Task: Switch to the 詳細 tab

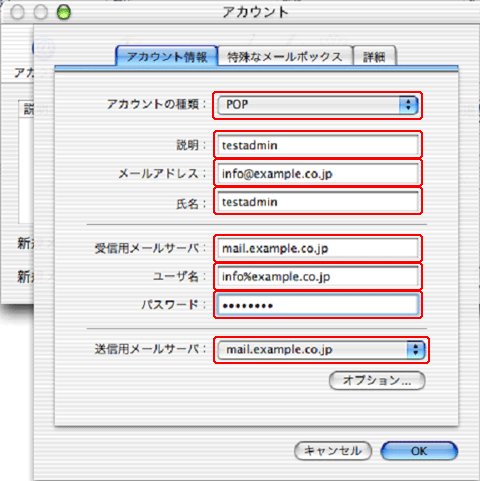Action: 374,56
